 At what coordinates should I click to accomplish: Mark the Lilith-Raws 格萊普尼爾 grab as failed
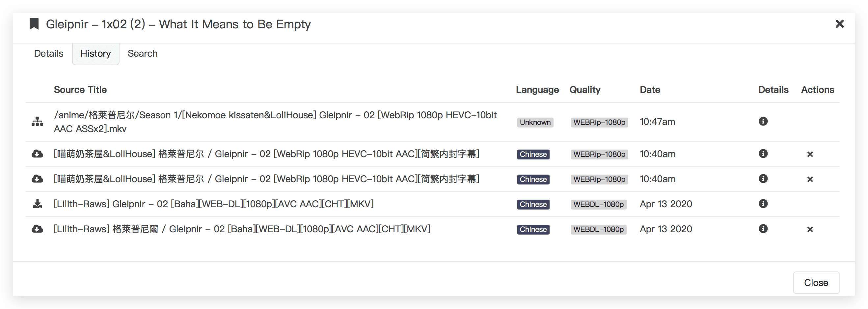coord(810,229)
